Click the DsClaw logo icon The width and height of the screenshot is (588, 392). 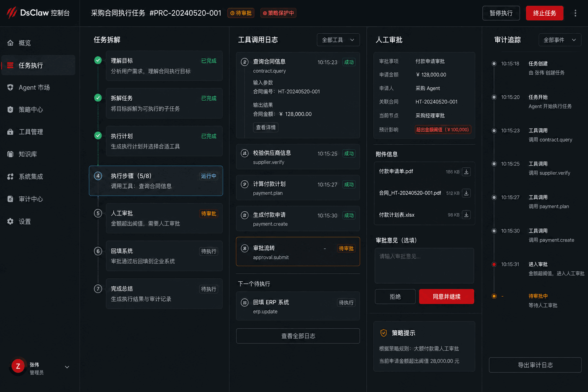click(12, 13)
